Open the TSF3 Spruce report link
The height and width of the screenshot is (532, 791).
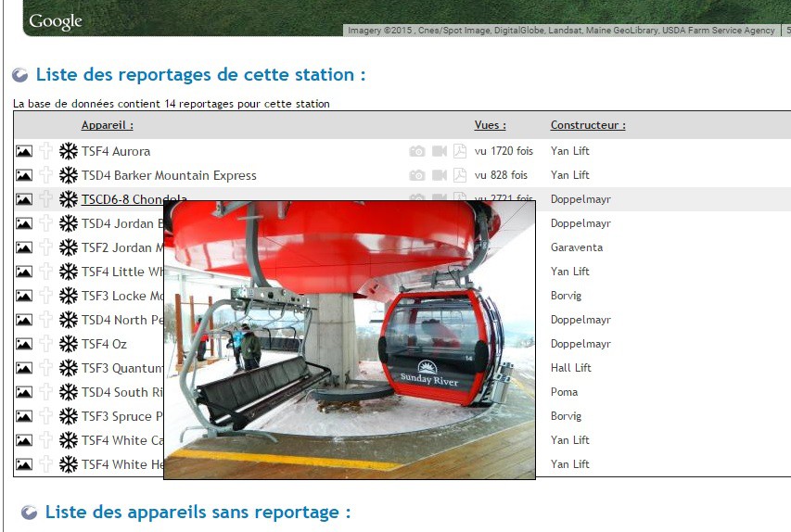tap(122, 416)
